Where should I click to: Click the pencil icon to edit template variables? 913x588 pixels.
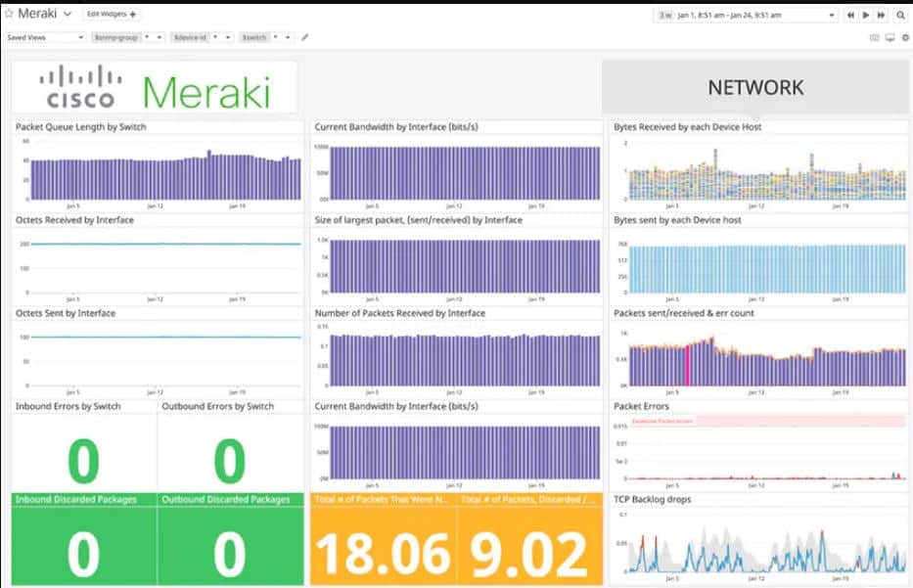coord(304,37)
